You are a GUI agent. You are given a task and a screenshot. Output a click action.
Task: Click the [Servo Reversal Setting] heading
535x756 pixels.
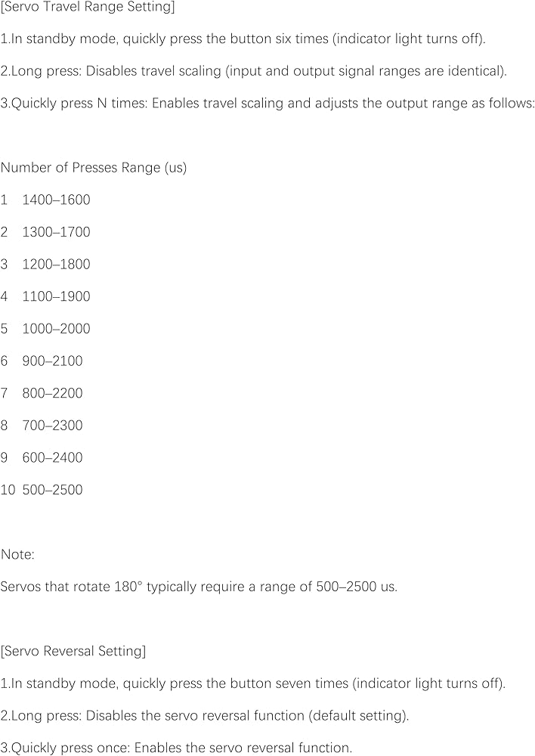tap(73, 652)
